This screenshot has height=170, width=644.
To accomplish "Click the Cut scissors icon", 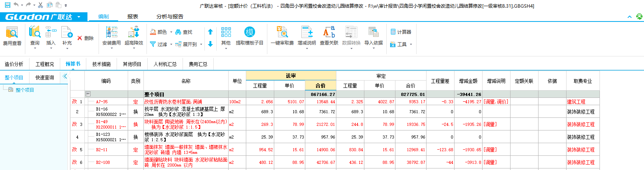I will click(40, 5).
